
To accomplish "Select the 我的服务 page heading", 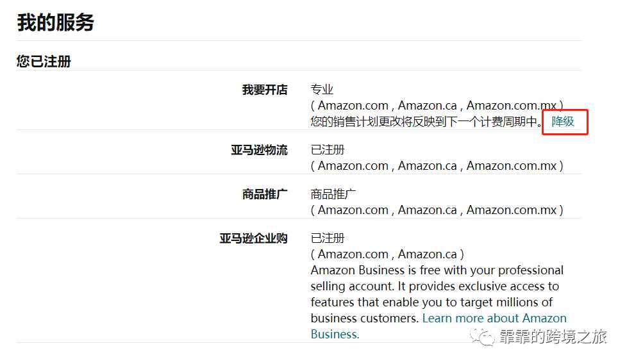I will point(55,22).
